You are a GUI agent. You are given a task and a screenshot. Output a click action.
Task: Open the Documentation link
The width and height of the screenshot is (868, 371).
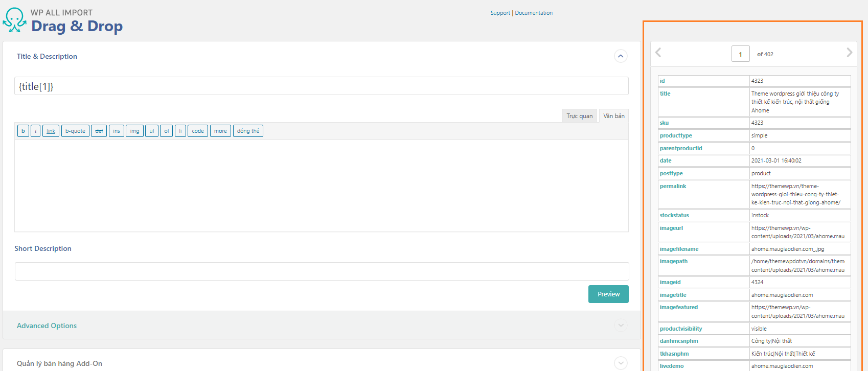point(534,13)
